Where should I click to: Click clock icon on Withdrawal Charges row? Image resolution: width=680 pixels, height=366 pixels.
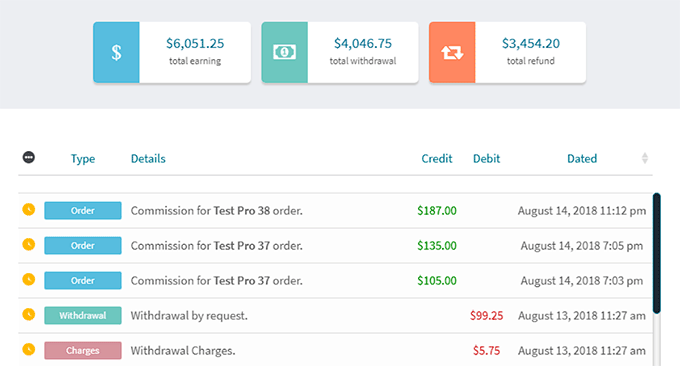29,349
